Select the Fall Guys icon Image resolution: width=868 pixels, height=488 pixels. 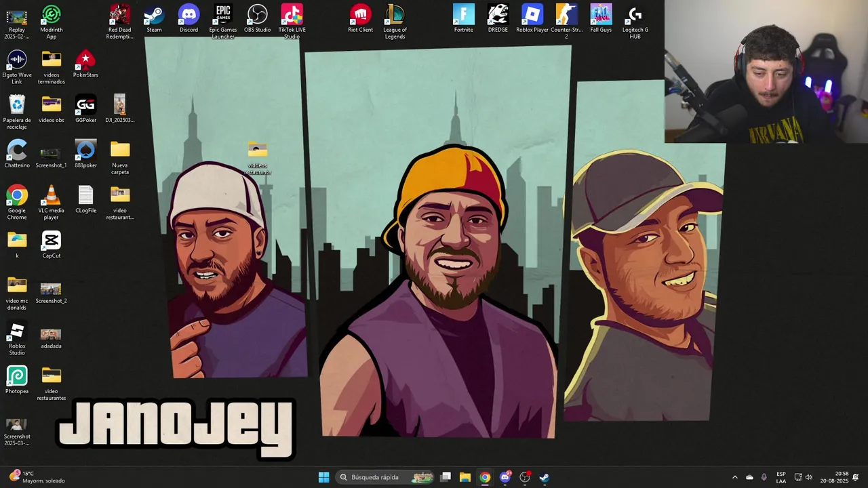click(601, 18)
